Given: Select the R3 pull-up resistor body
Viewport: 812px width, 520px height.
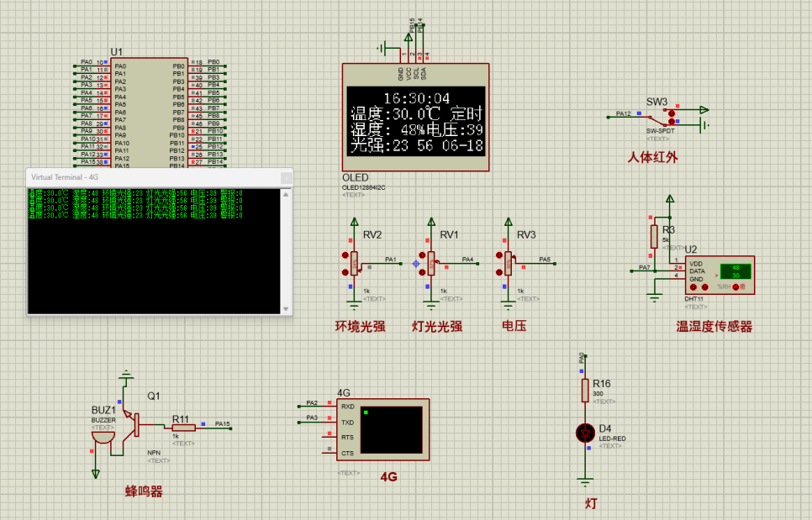Looking at the screenshot, I should [x=653, y=236].
